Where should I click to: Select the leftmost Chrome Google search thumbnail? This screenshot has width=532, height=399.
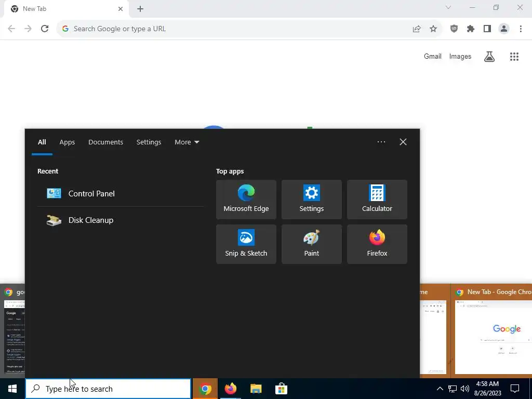pos(12,331)
